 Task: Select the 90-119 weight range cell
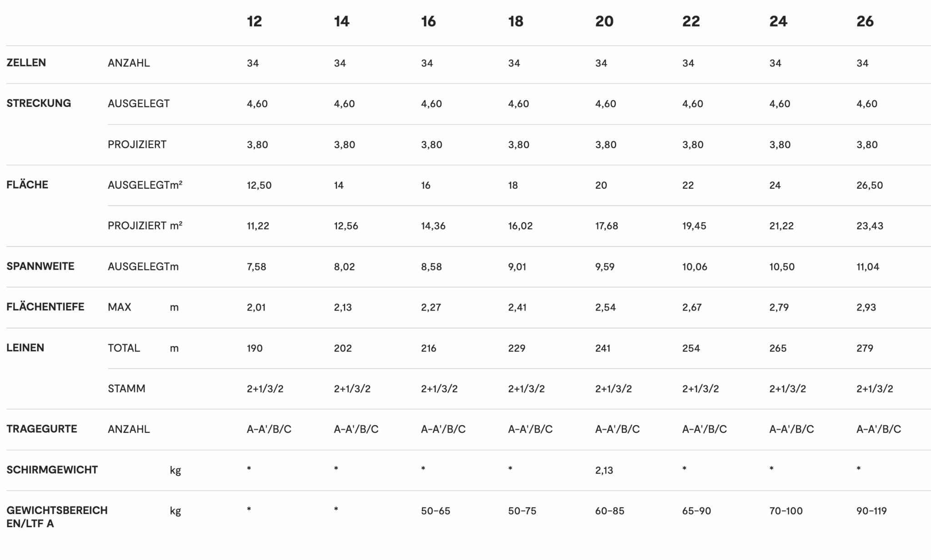pos(871,511)
